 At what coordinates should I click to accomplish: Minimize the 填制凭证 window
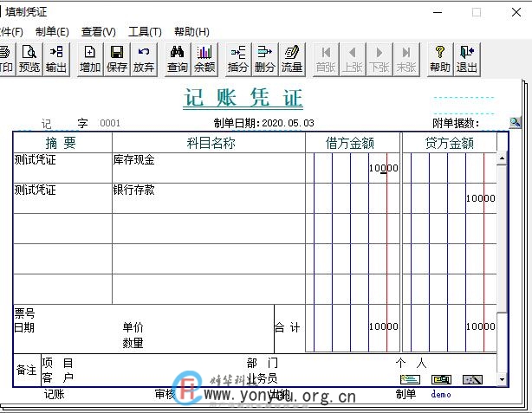click(438, 12)
